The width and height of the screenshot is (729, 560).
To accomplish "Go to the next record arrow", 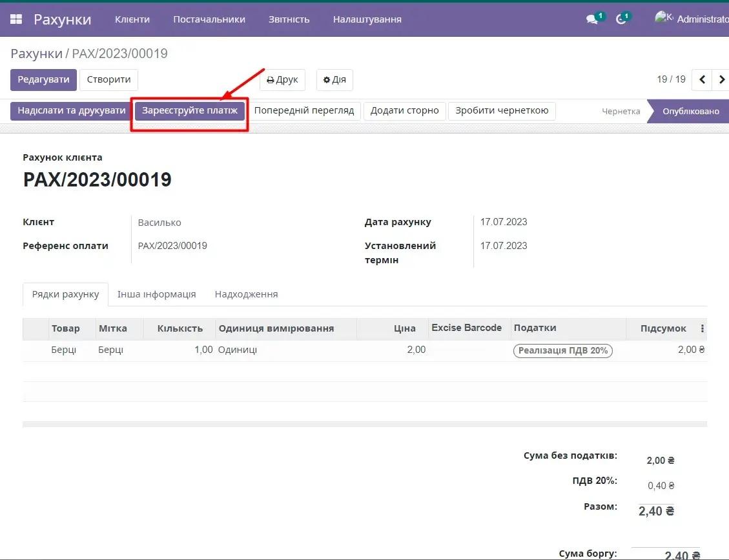I will click(721, 80).
